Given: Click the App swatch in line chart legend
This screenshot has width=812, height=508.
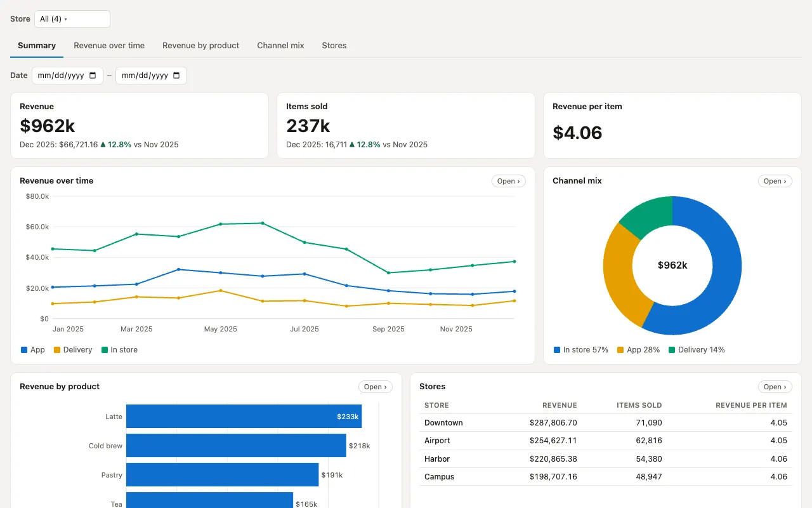Looking at the screenshot, I should [x=24, y=350].
